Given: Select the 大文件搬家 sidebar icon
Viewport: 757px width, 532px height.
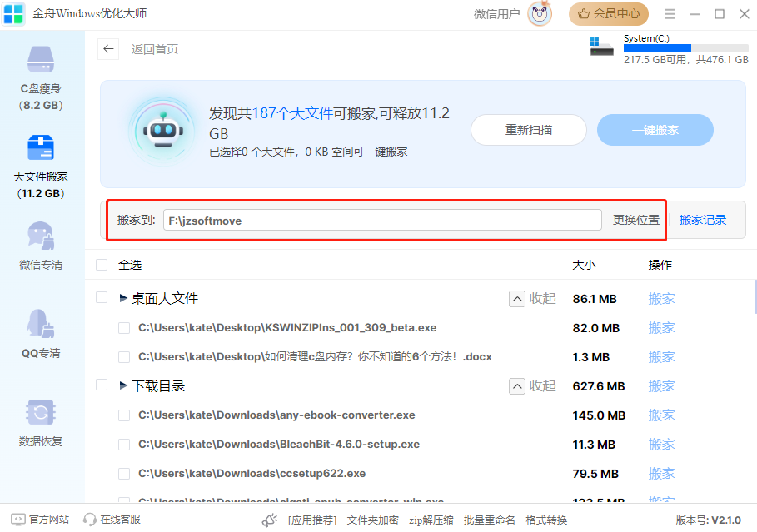Looking at the screenshot, I should [x=41, y=148].
